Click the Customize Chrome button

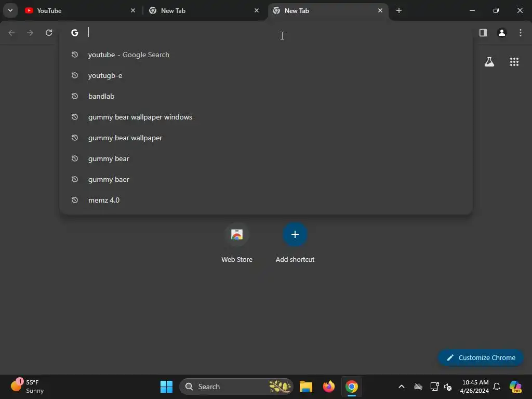click(481, 357)
